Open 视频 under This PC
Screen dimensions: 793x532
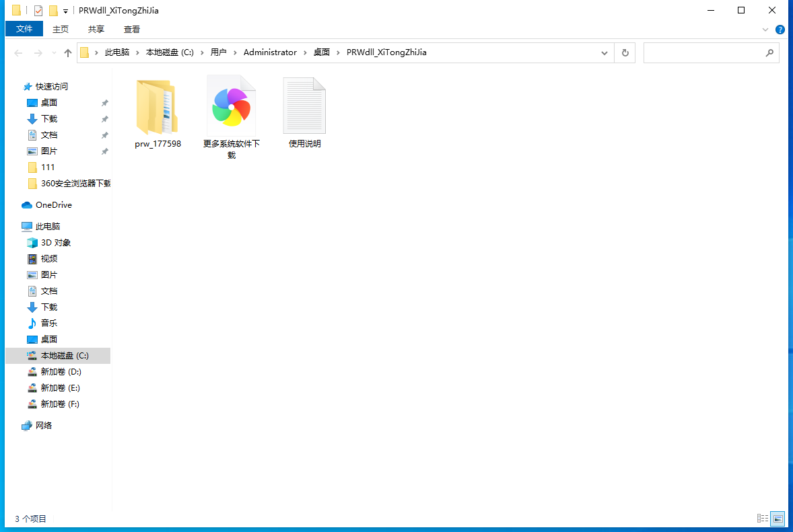point(49,259)
